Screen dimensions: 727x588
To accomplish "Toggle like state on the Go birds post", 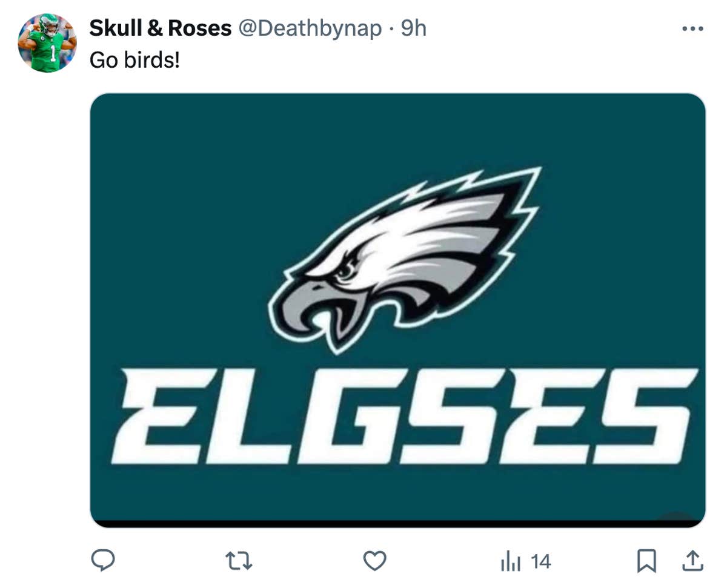I will 374,561.
